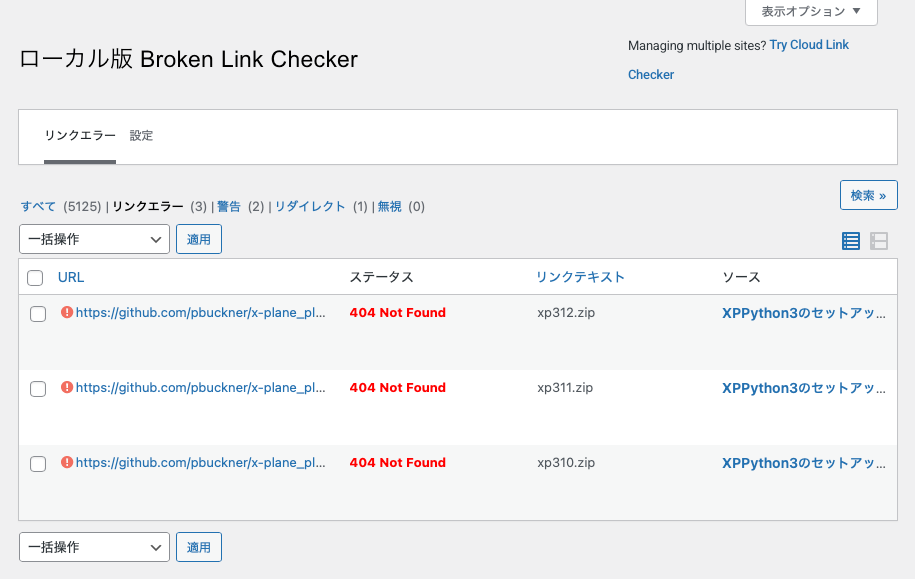Image resolution: width=915 pixels, height=579 pixels.
Task: Click error icon beside xp311.zip link
Action: click(x=67, y=387)
